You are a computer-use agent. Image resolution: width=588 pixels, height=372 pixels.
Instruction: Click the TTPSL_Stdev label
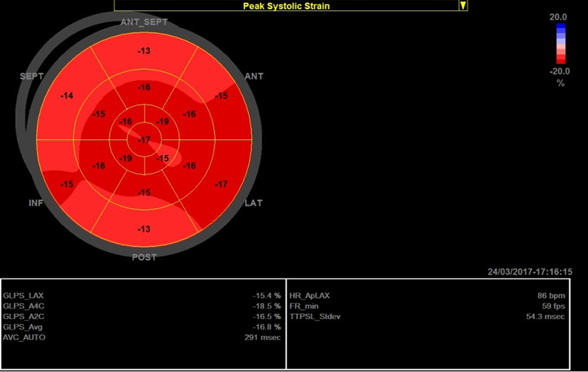click(x=315, y=317)
